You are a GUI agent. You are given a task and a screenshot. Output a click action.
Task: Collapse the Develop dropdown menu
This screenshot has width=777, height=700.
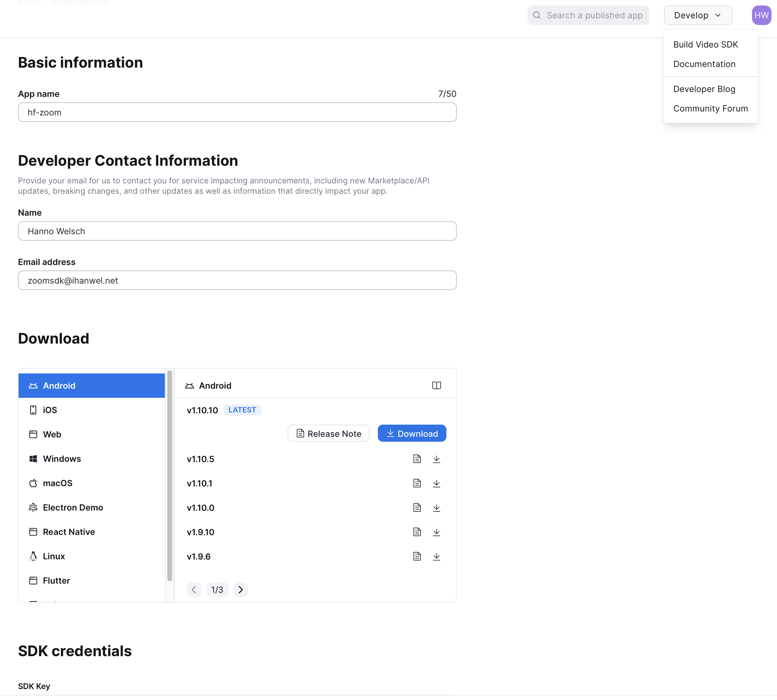point(697,16)
